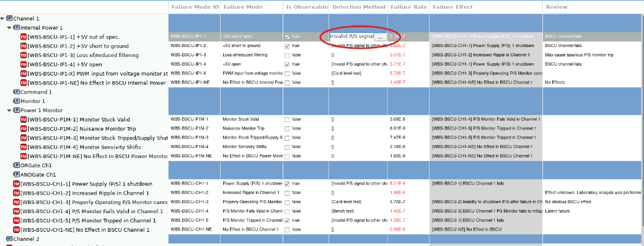Collapse the Internal Power 1 node
The height and width of the screenshot is (246, 644).
(9, 27)
